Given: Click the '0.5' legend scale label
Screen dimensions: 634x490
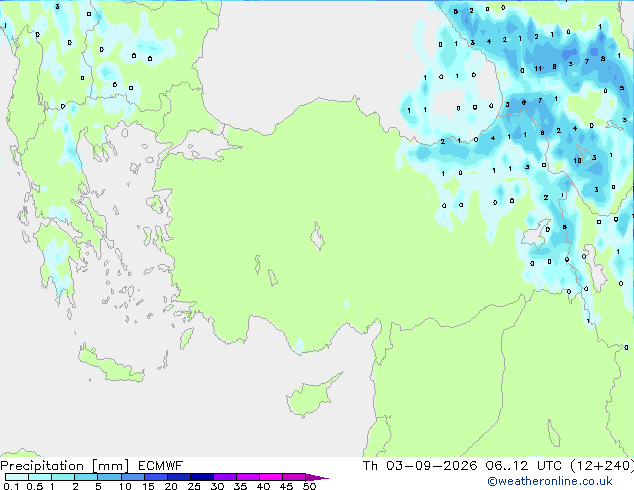Looking at the screenshot, I should tap(35, 486).
